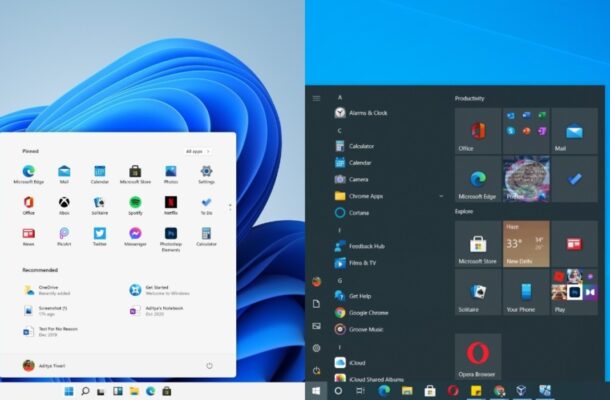Open the weather tile showing New Delhi
This screenshot has width=610, height=400.
click(526, 244)
